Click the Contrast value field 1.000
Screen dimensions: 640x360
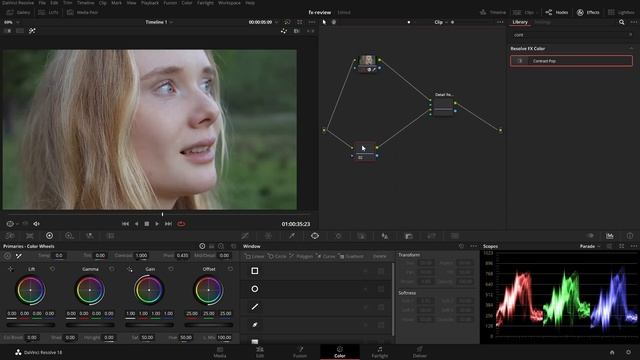141,256
